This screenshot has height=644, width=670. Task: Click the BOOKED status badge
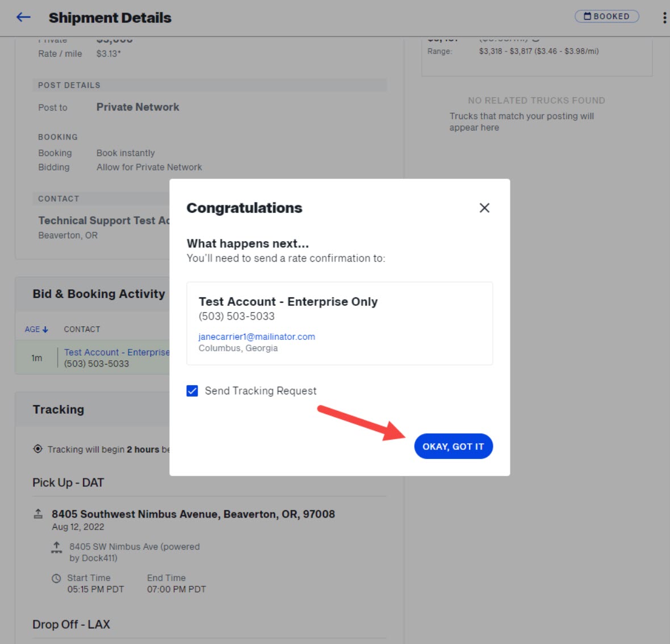[606, 16]
